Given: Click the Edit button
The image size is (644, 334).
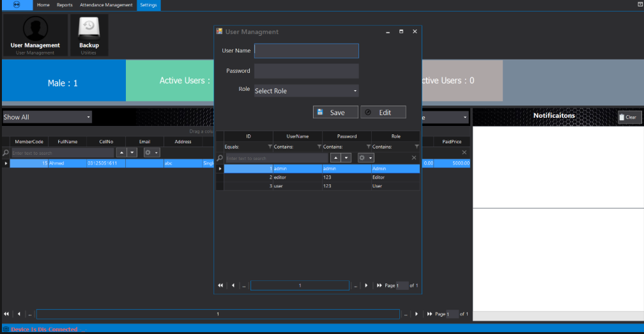Looking at the screenshot, I should coord(383,112).
